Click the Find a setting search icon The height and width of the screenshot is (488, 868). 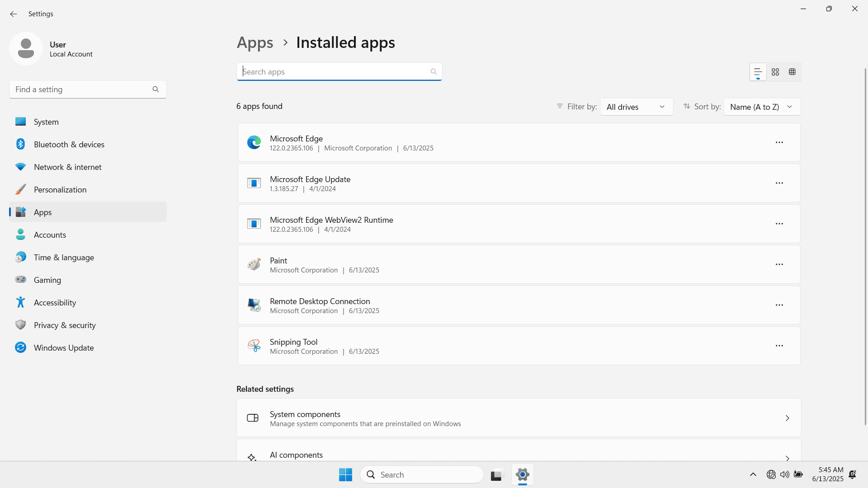click(x=156, y=89)
